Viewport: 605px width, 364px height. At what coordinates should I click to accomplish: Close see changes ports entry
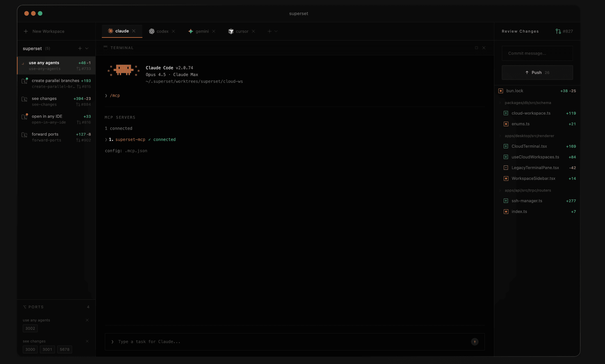[87, 341]
